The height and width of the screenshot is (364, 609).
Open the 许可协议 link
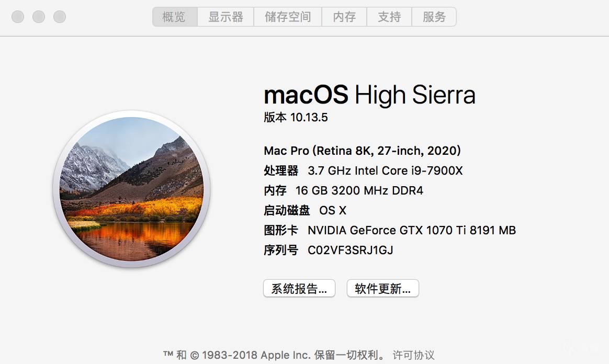click(413, 355)
